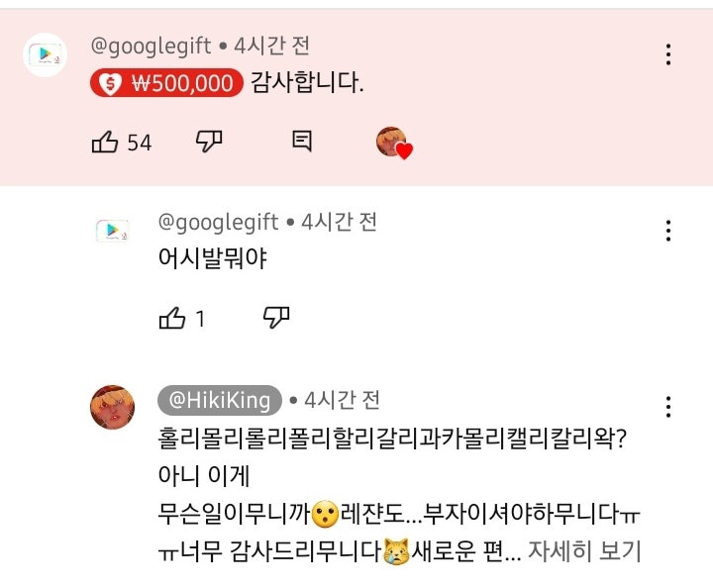The image size is (713, 588).
Task: Open the @googlegift channel name on the top comment
Action: [x=151, y=46]
